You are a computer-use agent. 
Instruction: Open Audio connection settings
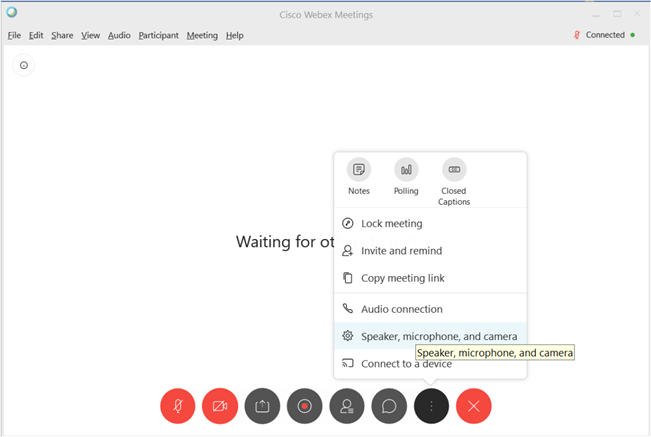click(401, 309)
